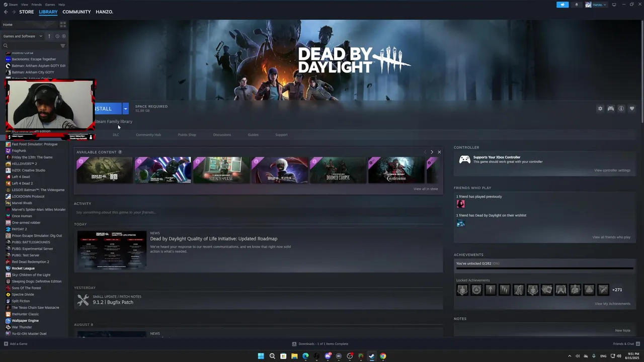The height and width of the screenshot is (362, 644).
Task: Sort library using the up arrow icon
Action: pos(49,36)
